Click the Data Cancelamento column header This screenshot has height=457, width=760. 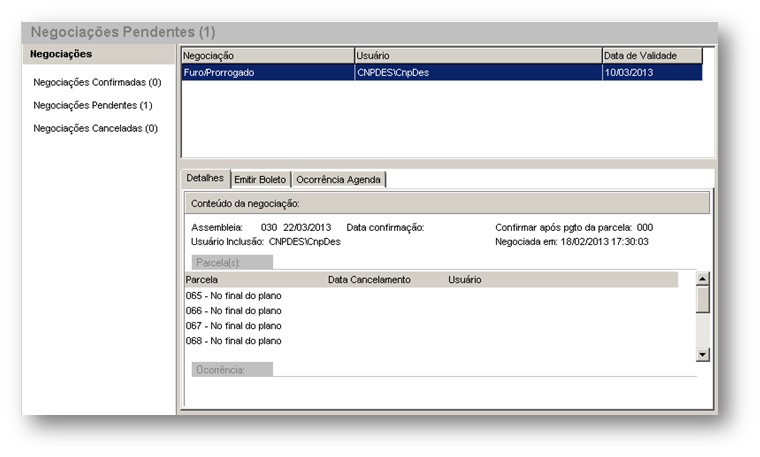369,280
